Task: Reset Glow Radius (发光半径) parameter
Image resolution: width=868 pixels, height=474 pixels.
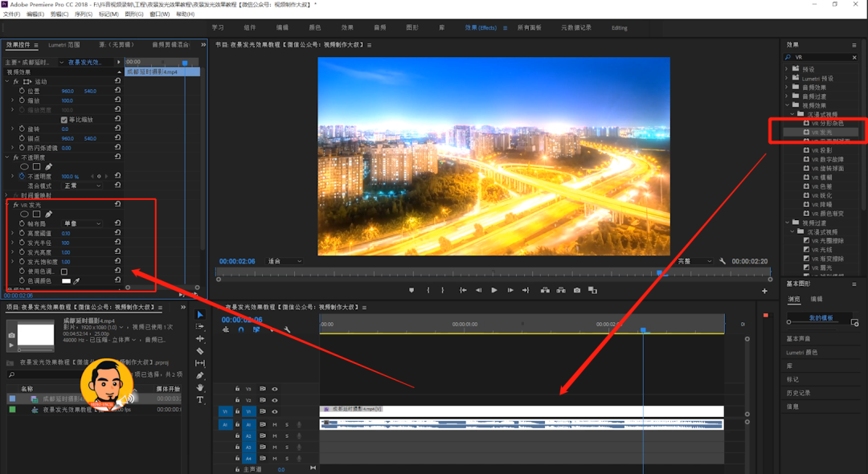Action: (117, 243)
